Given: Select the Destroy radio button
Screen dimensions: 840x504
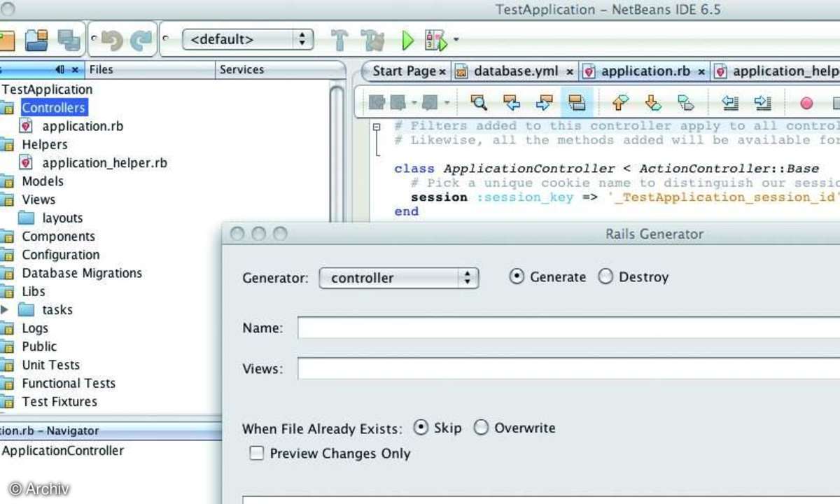Looking at the screenshot, I should tap(605, 276).
